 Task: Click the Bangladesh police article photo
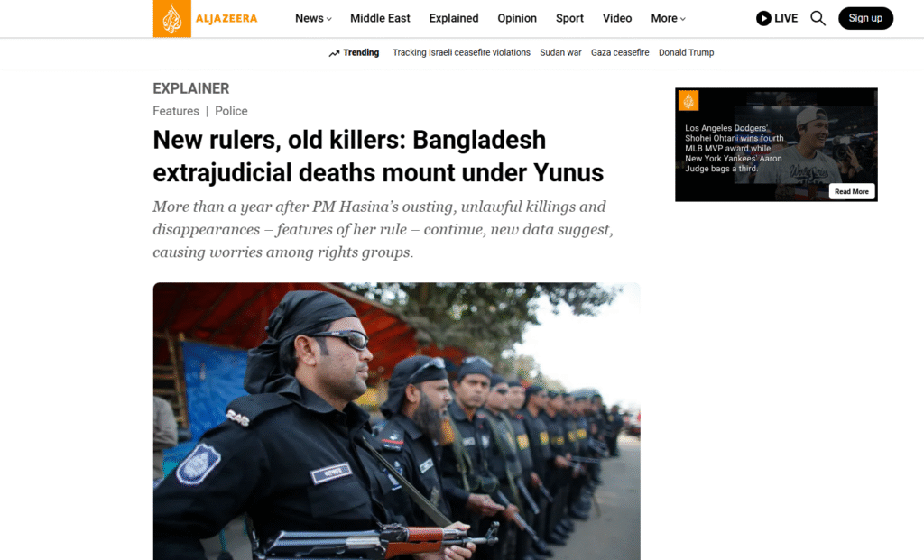pos(397,421)
